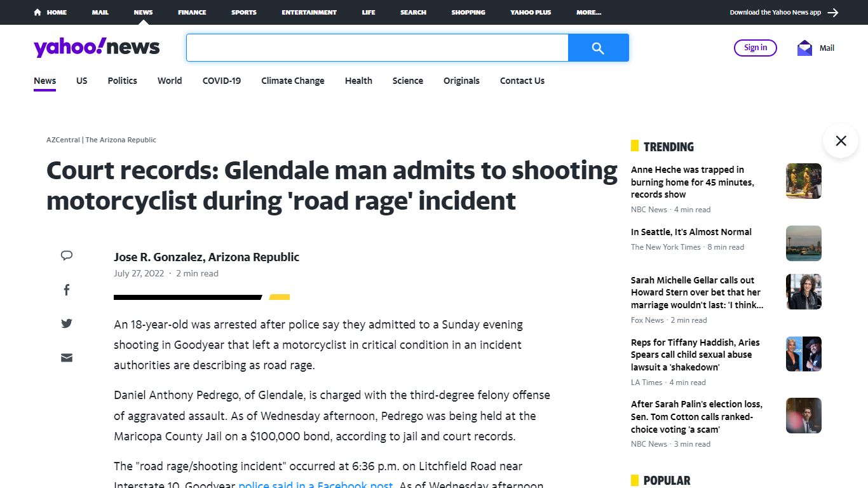Open Entertainment in the top bar
The width and height of the screenshot is (868, 488).
coord(309,12)
